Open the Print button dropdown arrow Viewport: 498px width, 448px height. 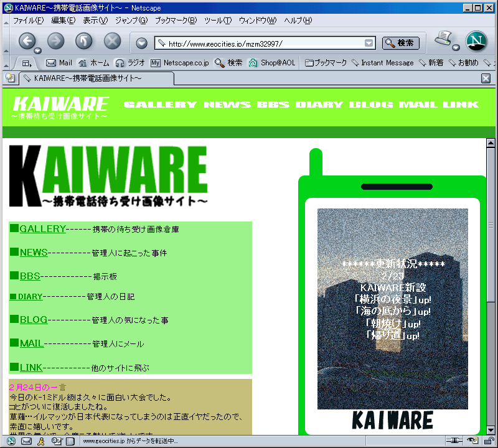pos(456,48)
